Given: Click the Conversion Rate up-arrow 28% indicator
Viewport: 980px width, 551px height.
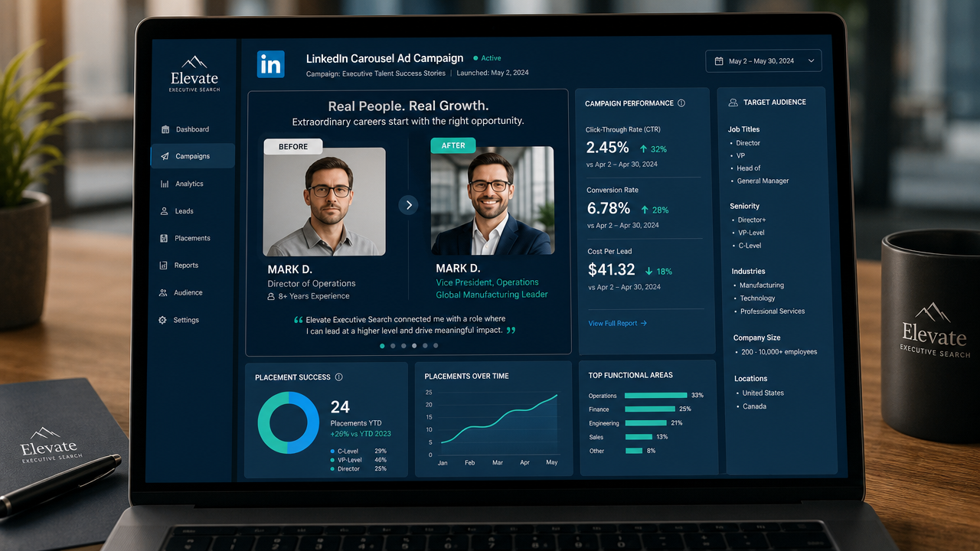Looking at the screenshot, I should point(655,210).
